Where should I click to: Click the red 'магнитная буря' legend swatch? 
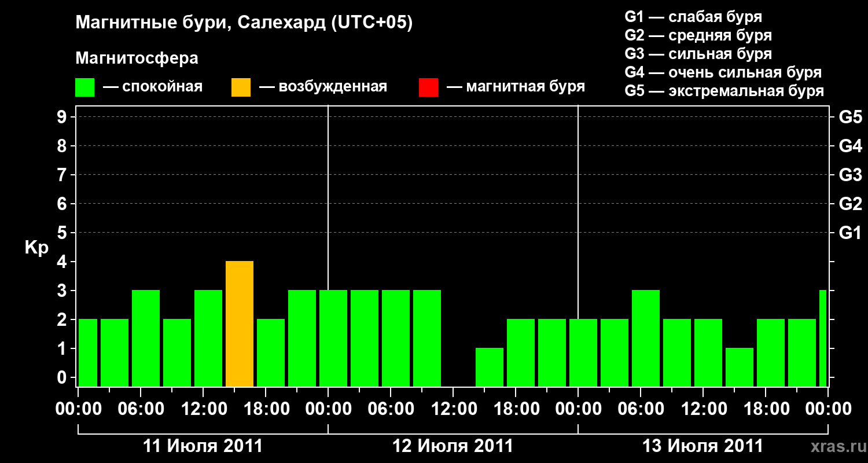(x=428, y=87)
